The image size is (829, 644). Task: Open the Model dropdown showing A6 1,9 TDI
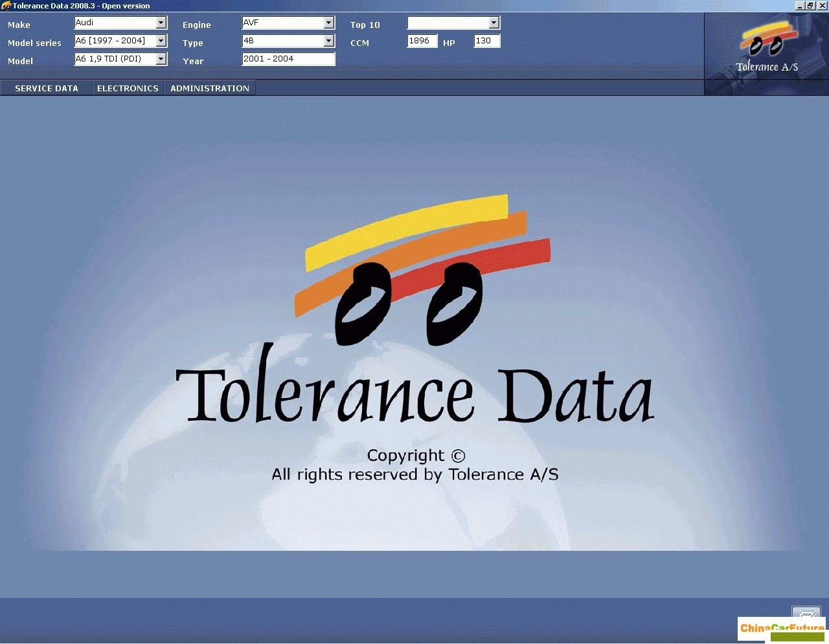point(120,59)
